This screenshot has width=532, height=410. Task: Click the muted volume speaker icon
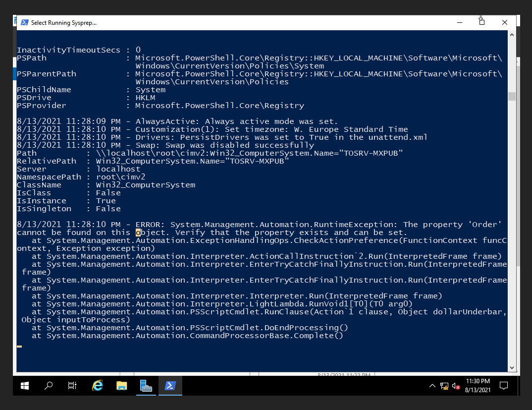coord(456,386)
